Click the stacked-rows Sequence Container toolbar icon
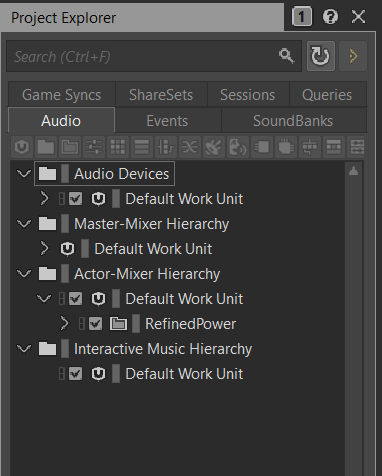The height and width of the screenshot is (476, 382). 142,147
